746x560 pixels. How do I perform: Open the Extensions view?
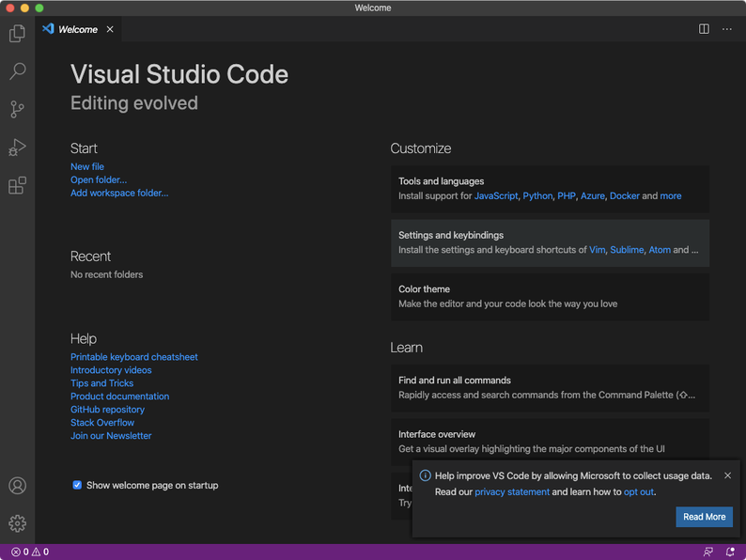tap(17, 186)
